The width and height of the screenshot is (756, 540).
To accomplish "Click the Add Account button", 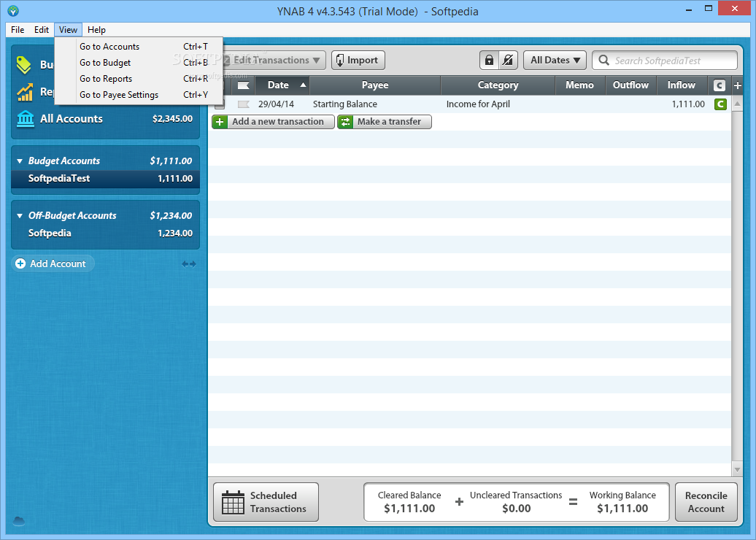I will [53, 263].
